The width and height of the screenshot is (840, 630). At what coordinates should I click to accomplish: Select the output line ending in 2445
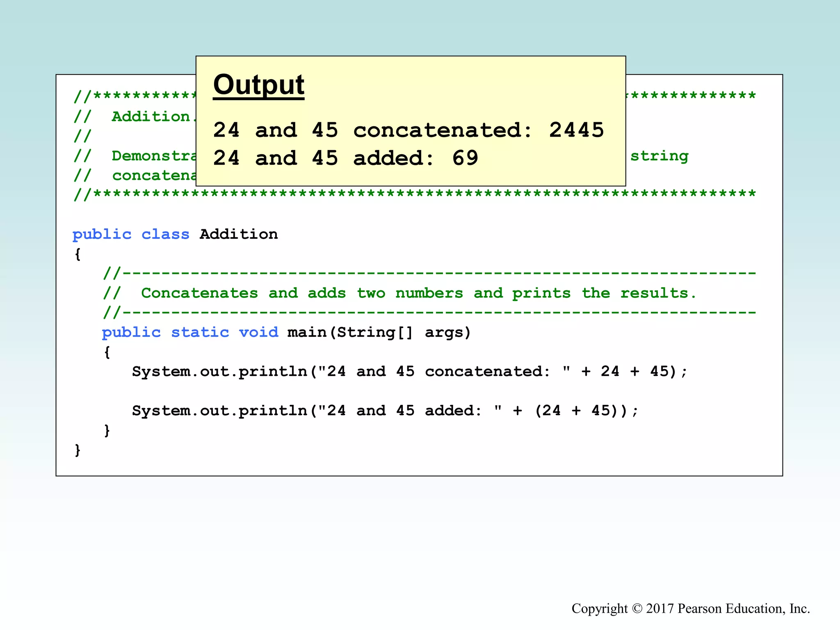tap(409, 130)
